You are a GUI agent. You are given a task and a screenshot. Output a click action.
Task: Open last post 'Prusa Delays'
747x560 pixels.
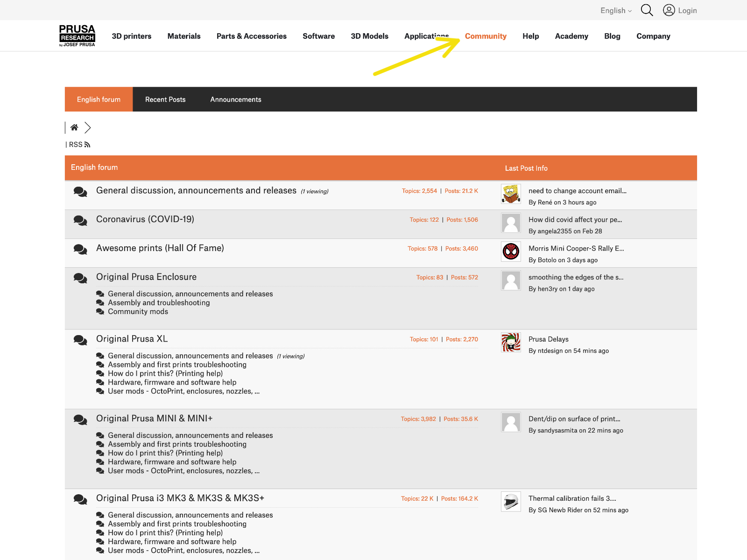[x=549, y=339]
